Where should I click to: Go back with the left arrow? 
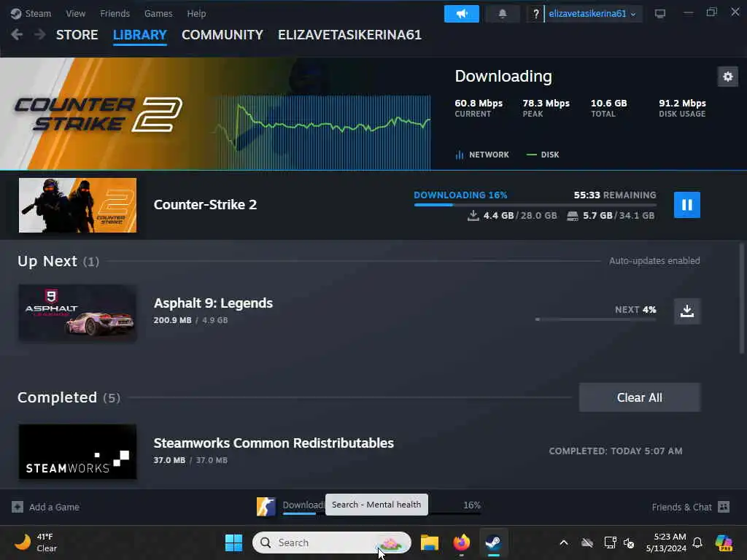(17, 34)
